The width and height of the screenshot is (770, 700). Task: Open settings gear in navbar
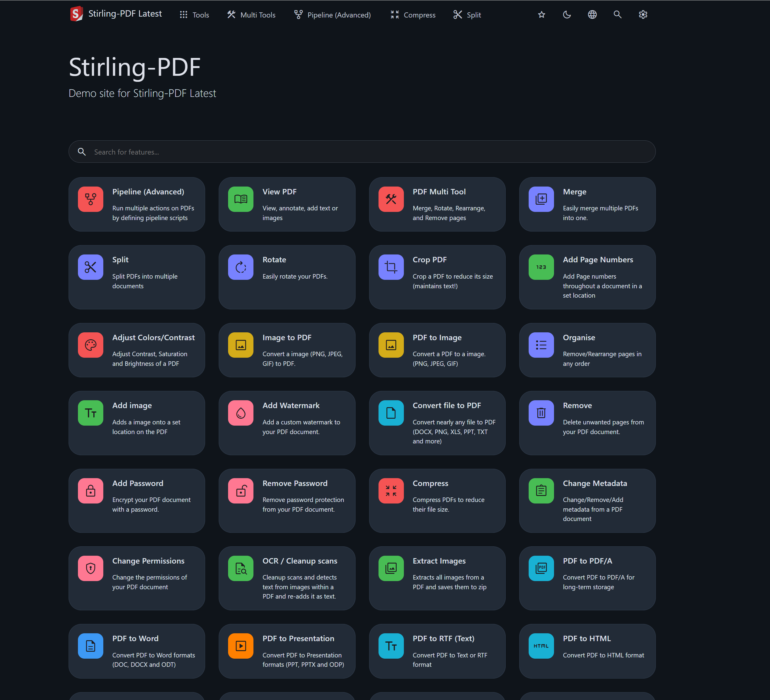click(643, 14)
